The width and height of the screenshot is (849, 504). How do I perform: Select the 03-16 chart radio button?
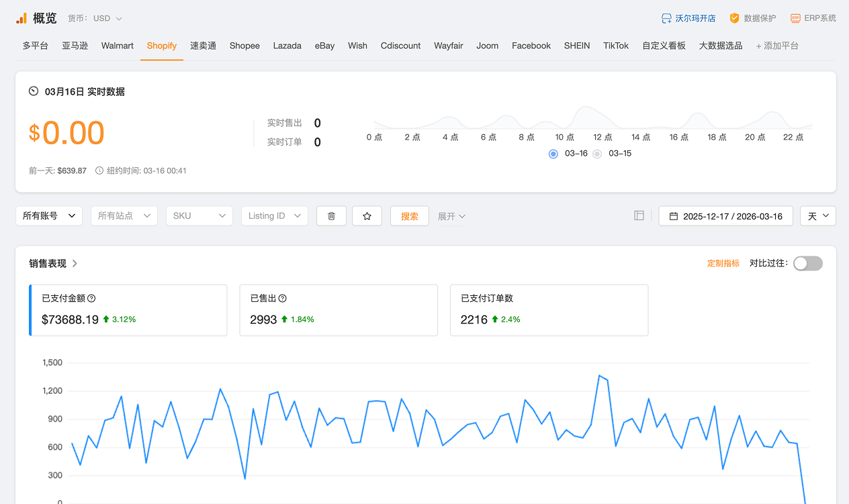553,154
